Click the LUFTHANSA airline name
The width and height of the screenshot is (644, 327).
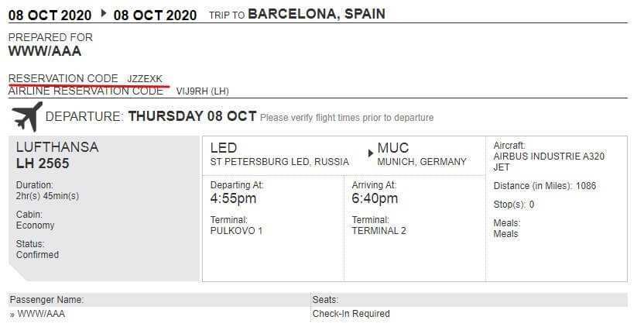click(57, 146)
